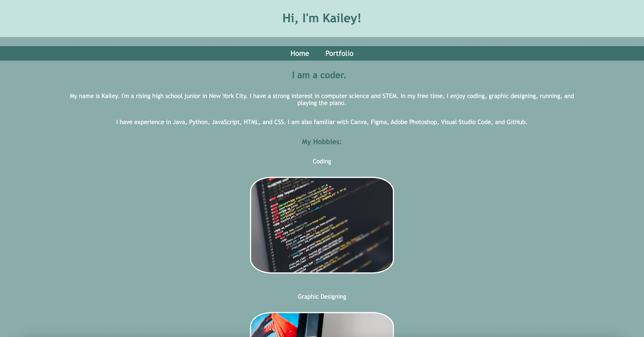Click the 'Coding' hobby label
The width and height of the screenshot is (644, 337).
322,162
